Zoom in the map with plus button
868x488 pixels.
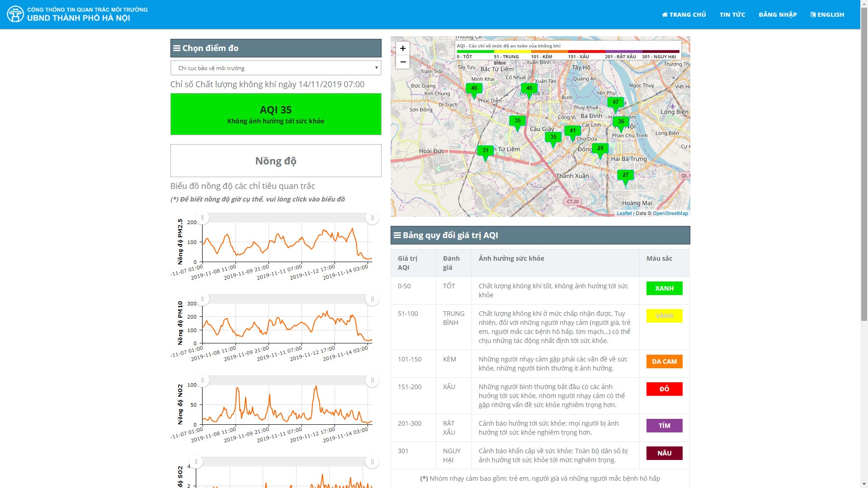pyautogui.click(x=402, y=48)
